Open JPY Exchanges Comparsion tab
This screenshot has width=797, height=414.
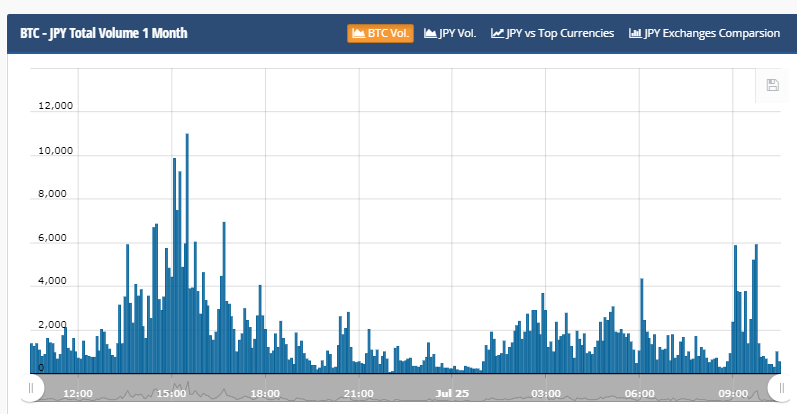click(704, 33)
